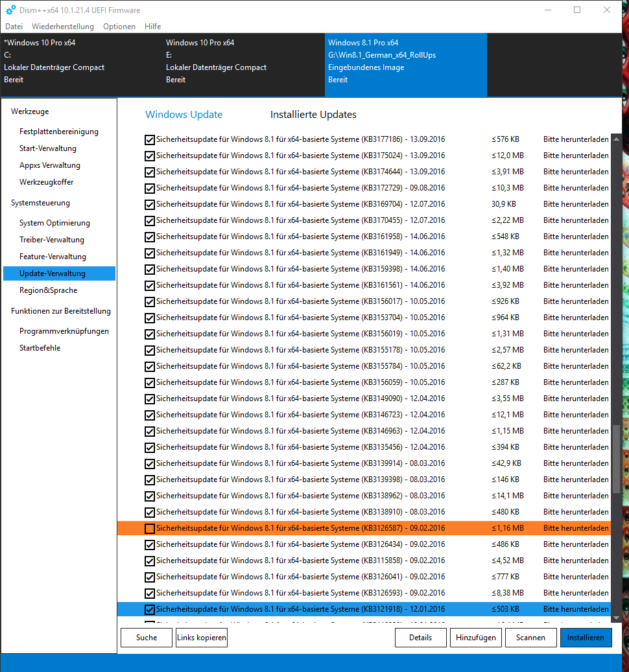Select the update row text for KB3161949

click(301, 253)
